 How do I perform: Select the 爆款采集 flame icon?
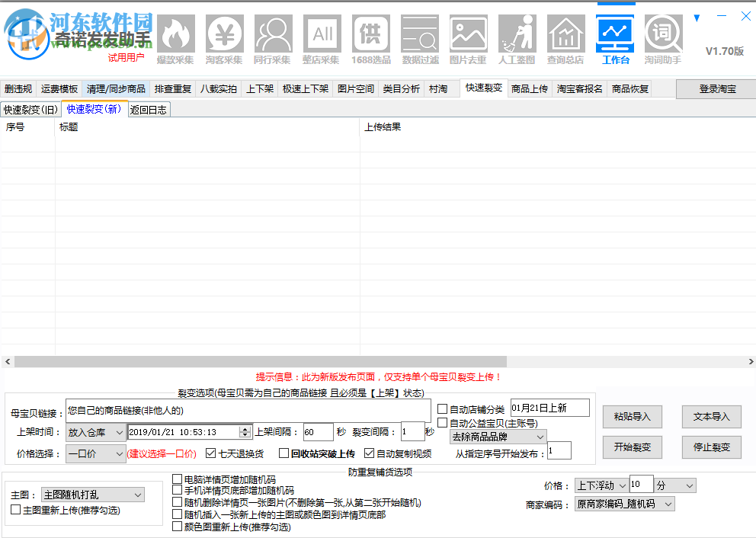[175, 34]
